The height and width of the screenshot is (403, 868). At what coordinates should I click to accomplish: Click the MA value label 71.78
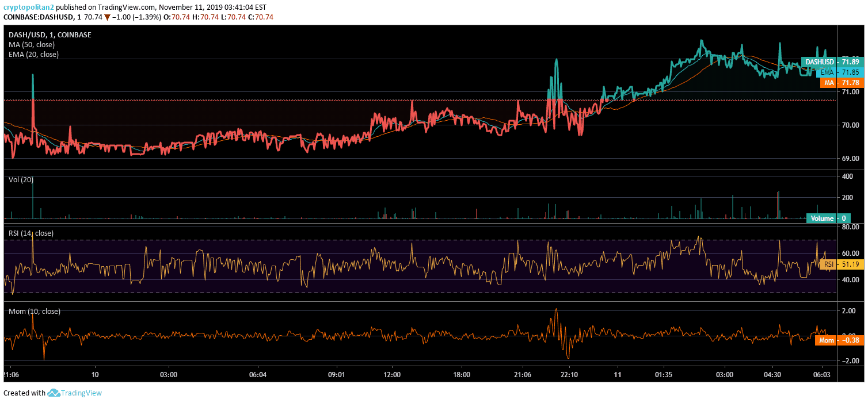[842, 83]
